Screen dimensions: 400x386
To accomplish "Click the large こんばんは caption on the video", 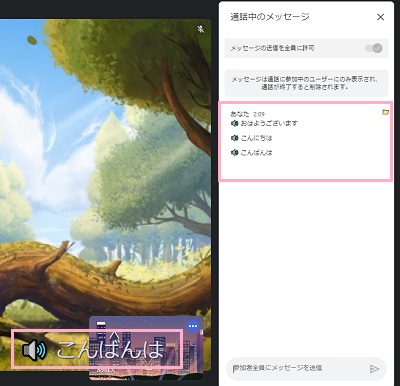I will (x=110, y=350).
